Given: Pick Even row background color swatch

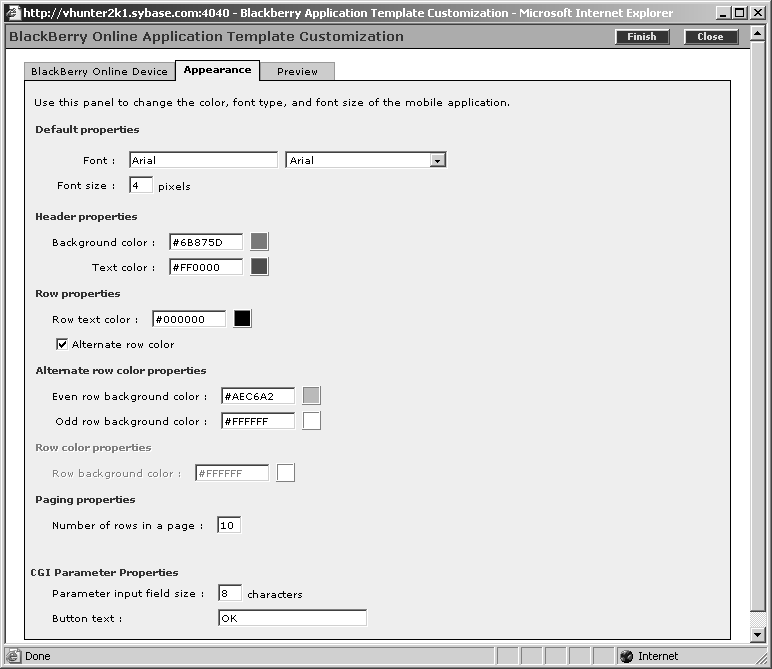Looking at the screenshot, I should coord(311,396).
